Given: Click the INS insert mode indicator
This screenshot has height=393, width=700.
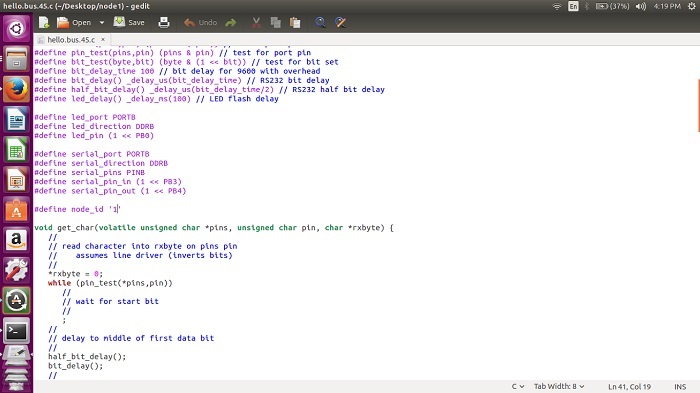Looking at the screenshot, I should click(x=680, y=387).
